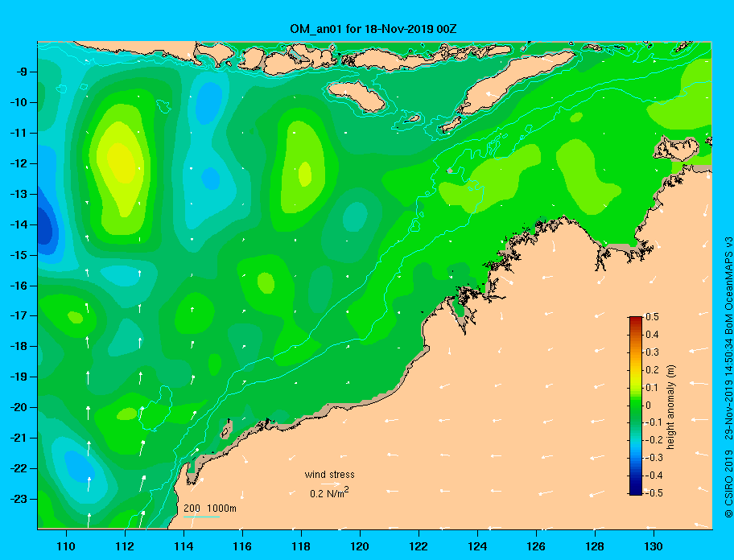
Task: Click the '0.1' colorbar tick label
Action: pos(652,387)
